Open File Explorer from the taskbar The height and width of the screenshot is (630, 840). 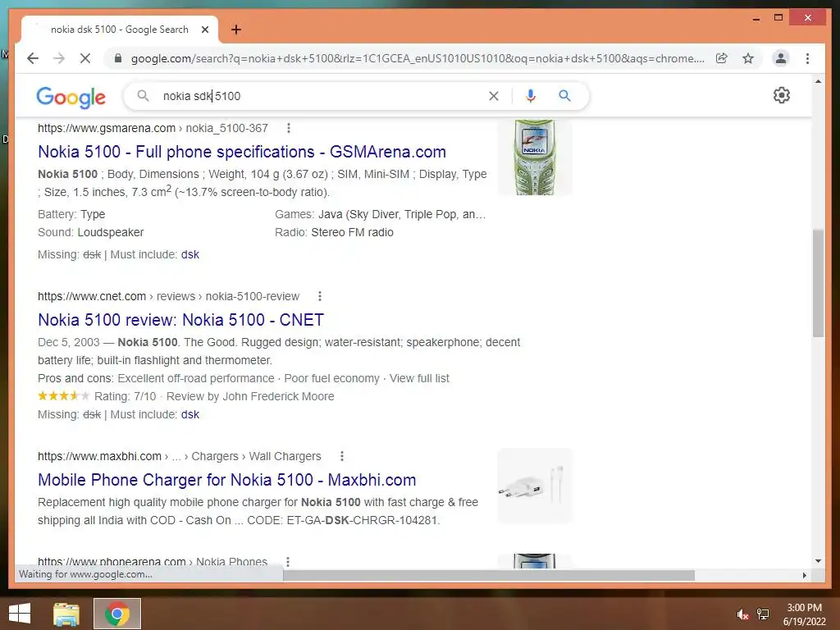(x=66, y=614)
